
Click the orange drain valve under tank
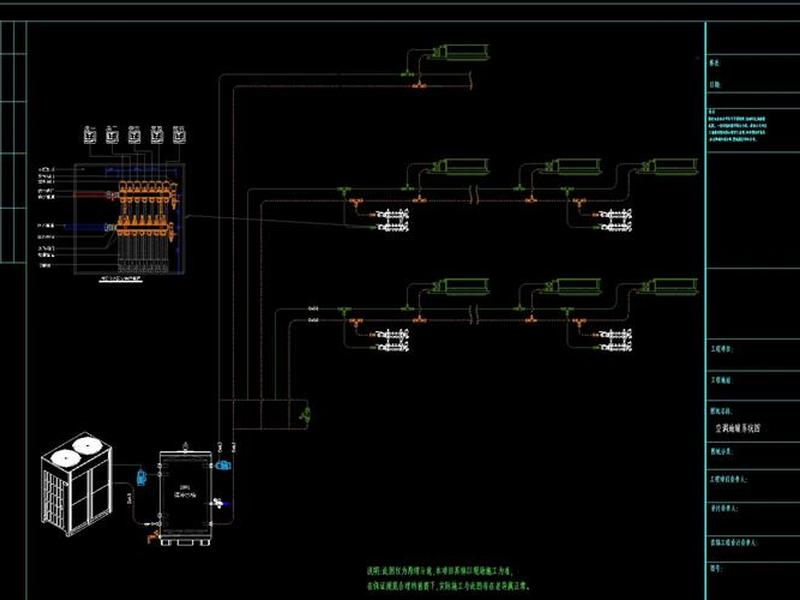point(153,536)
